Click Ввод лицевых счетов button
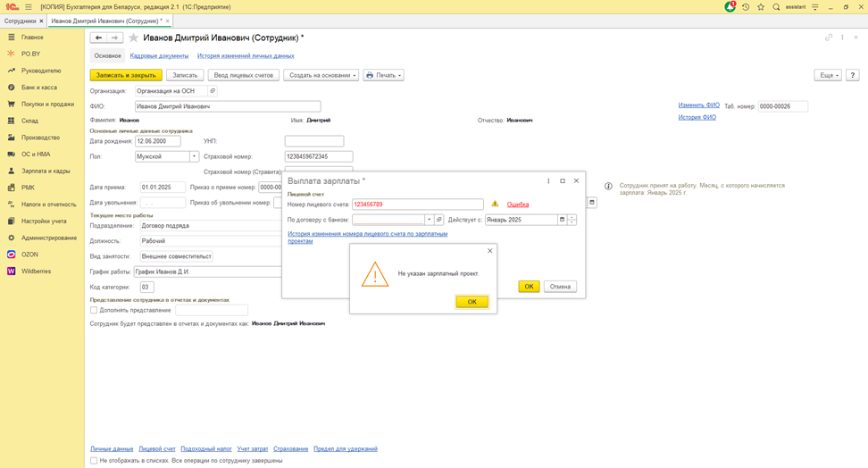 point(244,75)
